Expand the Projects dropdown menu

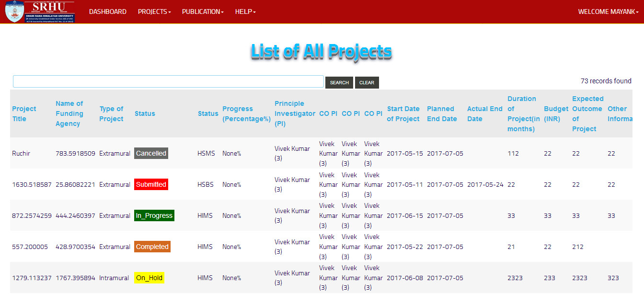pos(154,11)
